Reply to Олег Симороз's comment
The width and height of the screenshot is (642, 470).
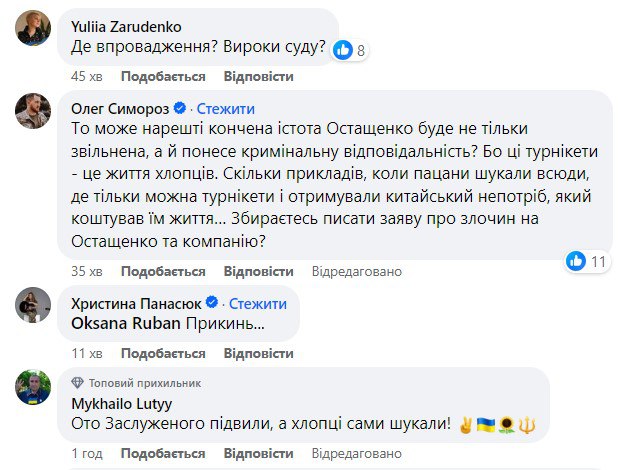(x=259, y=271)
